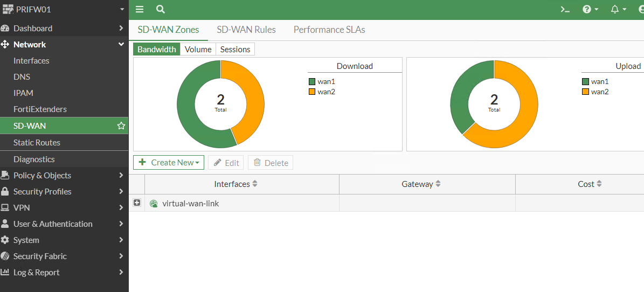Click the Delete button
Viewport: 644px width, 292px height.
click(x=271, y=163)
